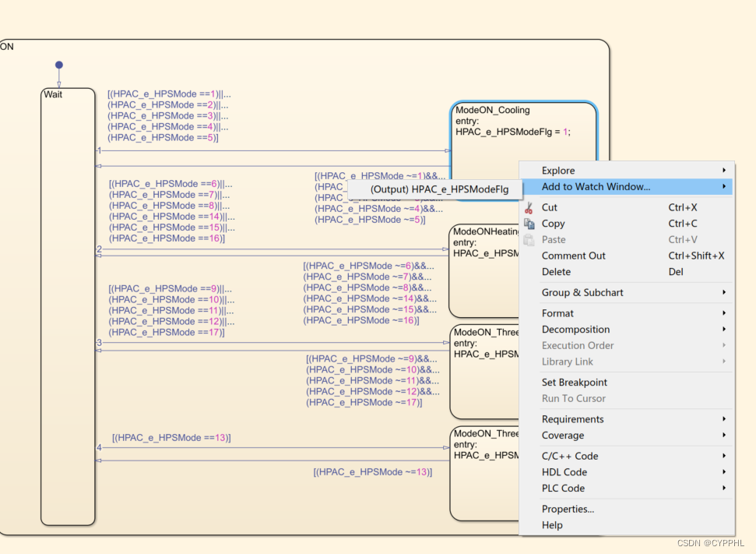Click Help in the context menu
The height and width of the screenshot is (554, 756).
click(626, 525)
